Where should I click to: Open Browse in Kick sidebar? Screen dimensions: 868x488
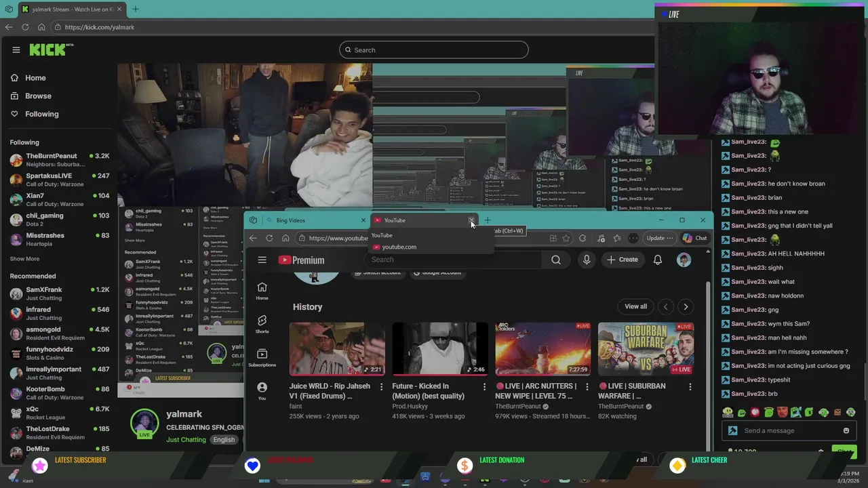pyautogui.click(x=38, y=96)
